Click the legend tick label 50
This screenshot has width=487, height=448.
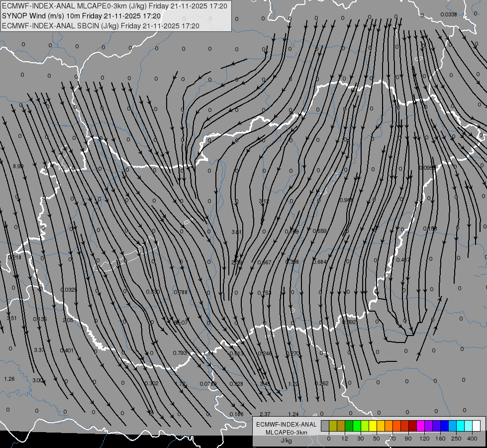pos(377,439)
